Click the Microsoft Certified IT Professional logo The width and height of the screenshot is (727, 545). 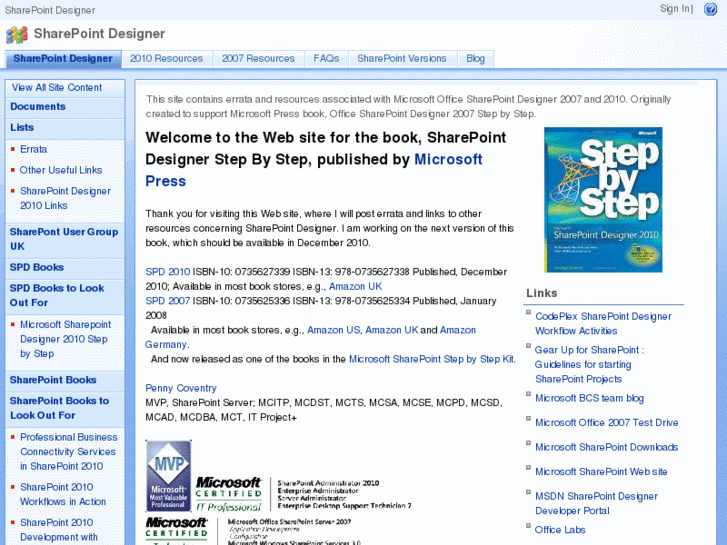pos(229,494)
